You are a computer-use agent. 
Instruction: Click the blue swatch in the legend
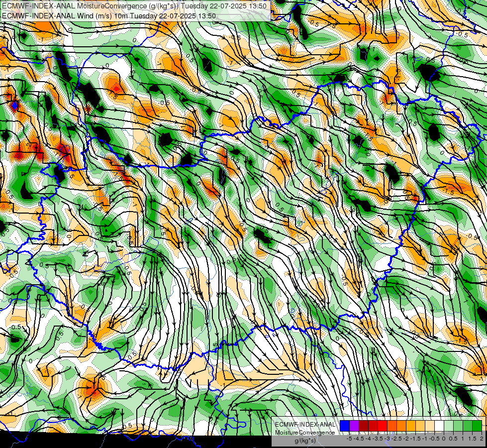tap(345, 426)
